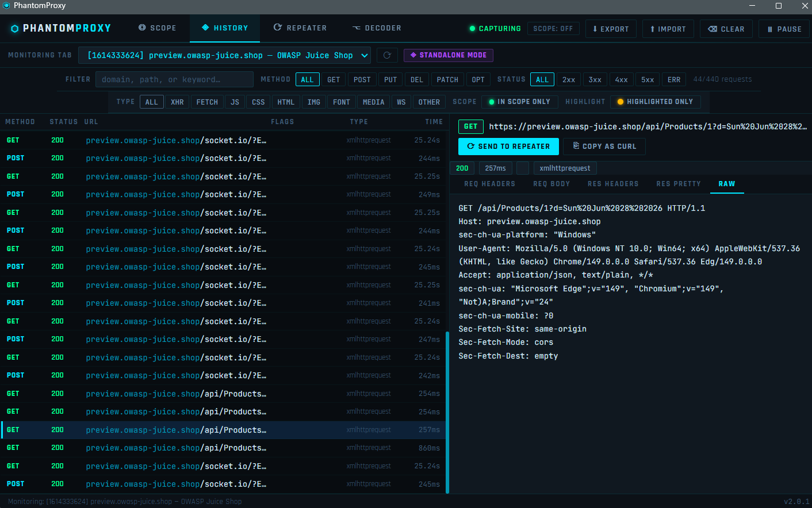
Task: Switch to the History tab
Action: coord(225,28)
